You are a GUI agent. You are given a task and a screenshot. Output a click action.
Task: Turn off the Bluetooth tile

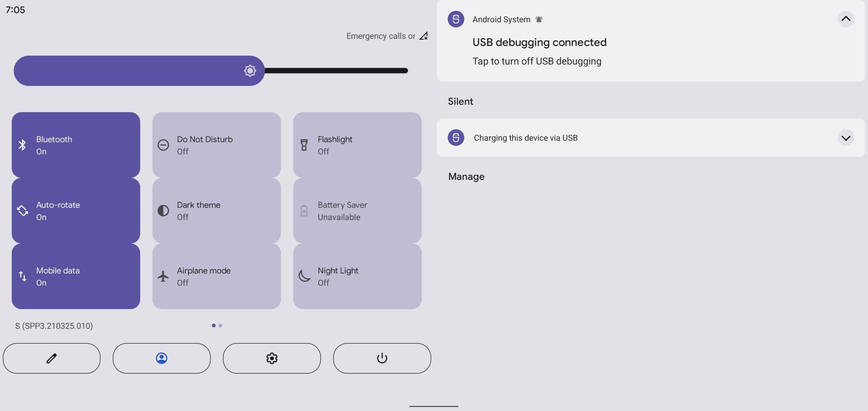point(76,145)
